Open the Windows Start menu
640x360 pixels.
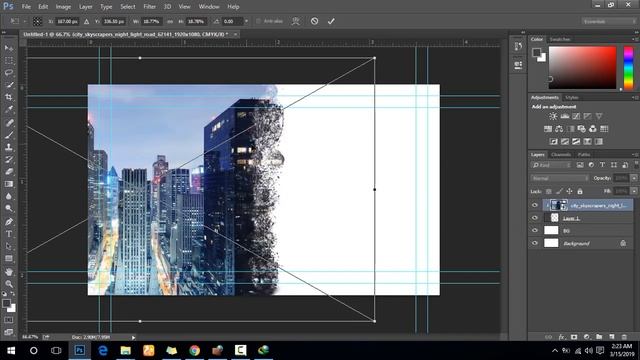point(11,350)
